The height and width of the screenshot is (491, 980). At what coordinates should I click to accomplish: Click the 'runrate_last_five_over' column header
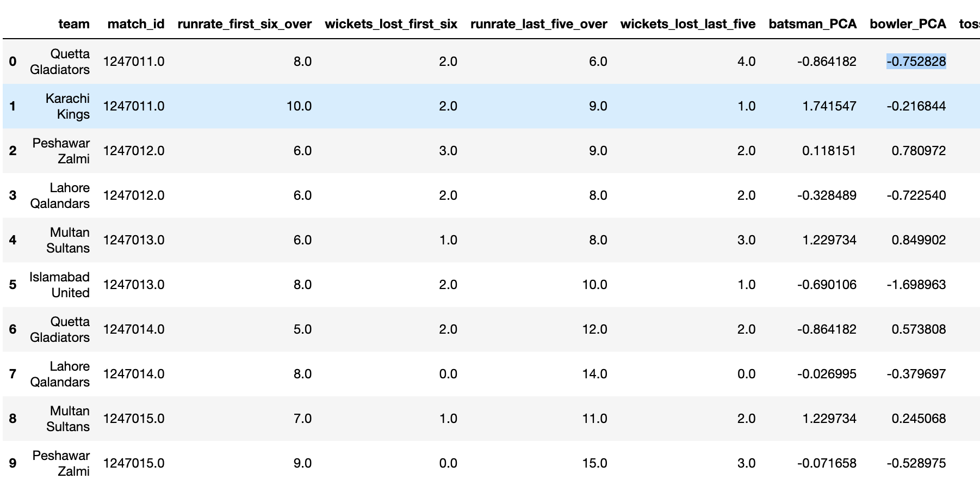pos(539,24)
